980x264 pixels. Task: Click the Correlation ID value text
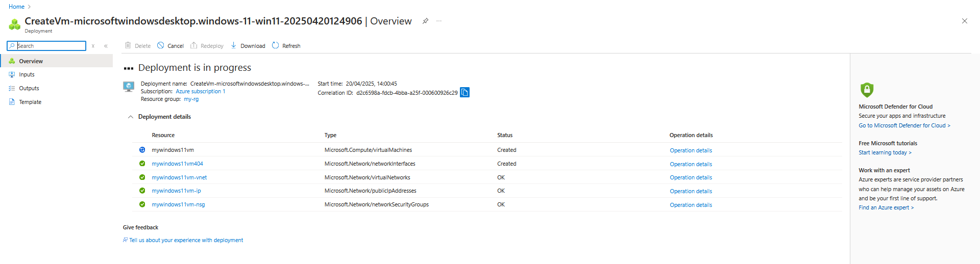(407, 93)
